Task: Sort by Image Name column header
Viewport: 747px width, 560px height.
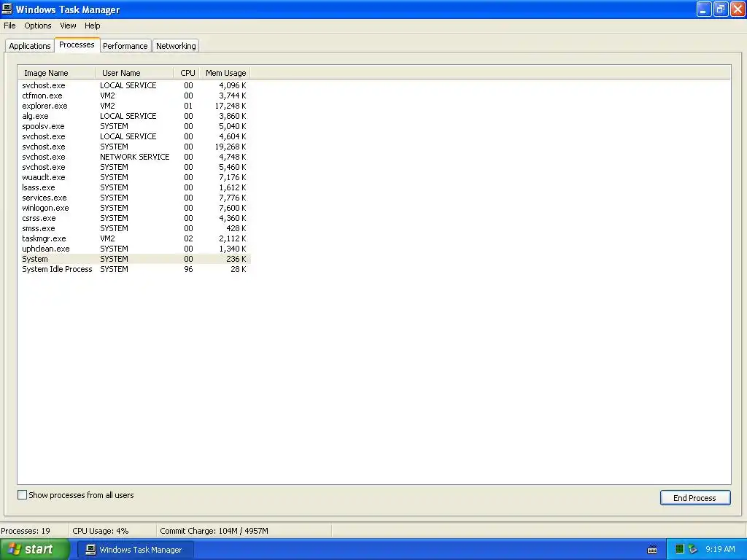Action: tap(56, 73)
